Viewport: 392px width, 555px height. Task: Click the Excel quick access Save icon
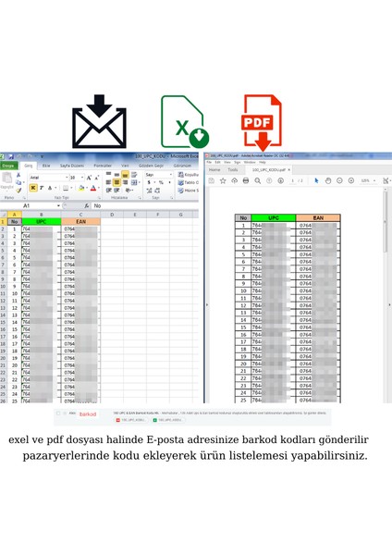[x=11, y=156]
